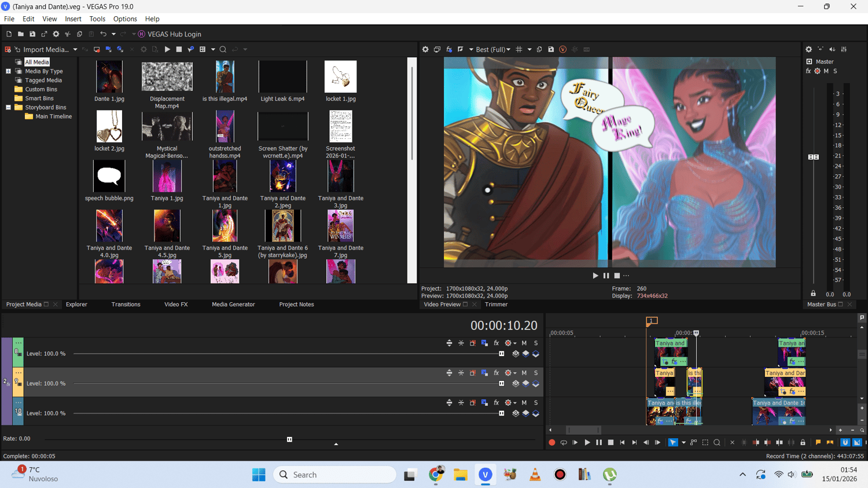
Task: Open project Properties gear in main toolbar
Action: click(x=56, y=34)
